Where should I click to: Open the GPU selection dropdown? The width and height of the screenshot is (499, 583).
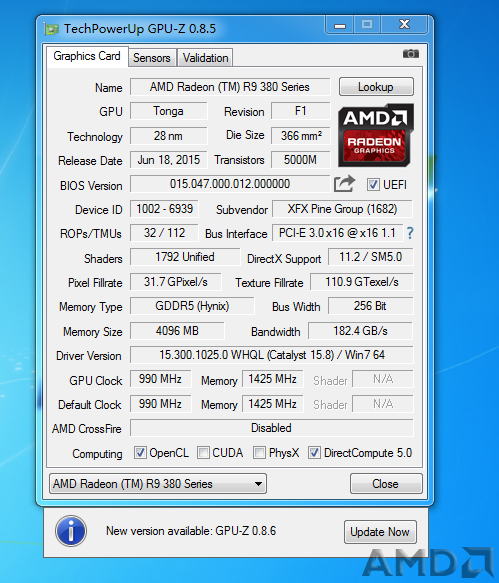[158, 484]
